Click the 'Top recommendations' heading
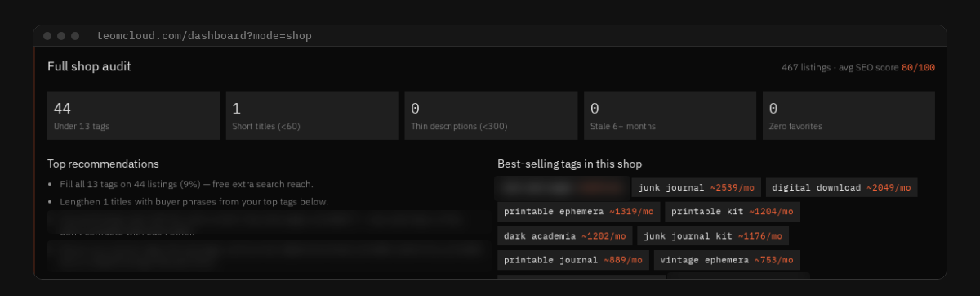The width and height of the screenshot is (980, 296). coord(103,164)
